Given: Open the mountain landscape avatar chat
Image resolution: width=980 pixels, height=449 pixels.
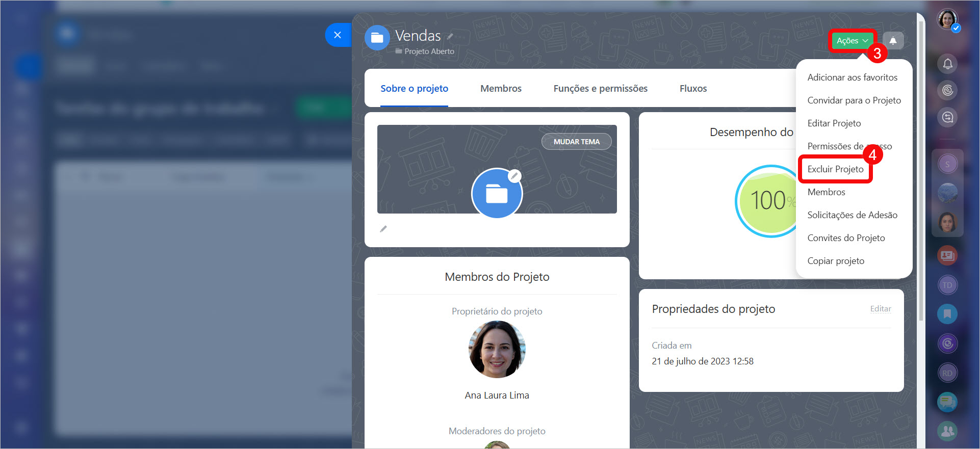Looking at the screenshot, I should 947,193.
